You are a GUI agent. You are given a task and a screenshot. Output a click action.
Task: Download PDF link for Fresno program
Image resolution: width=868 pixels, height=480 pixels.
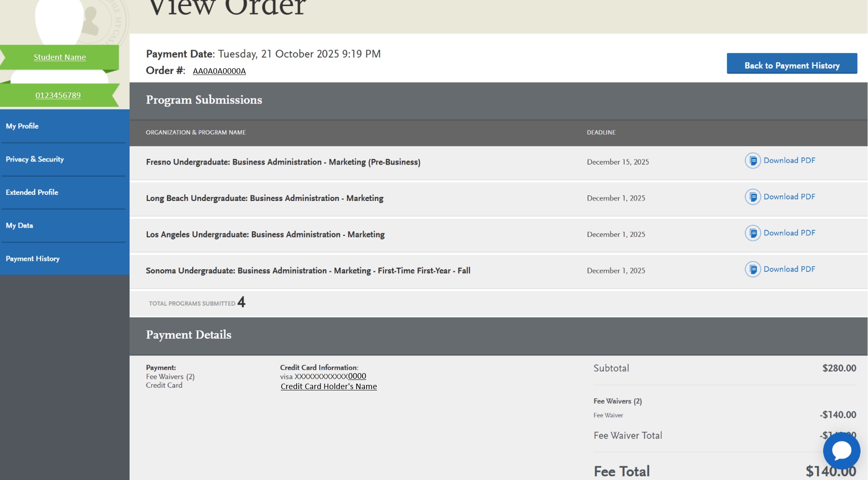(x=789, y=160)
